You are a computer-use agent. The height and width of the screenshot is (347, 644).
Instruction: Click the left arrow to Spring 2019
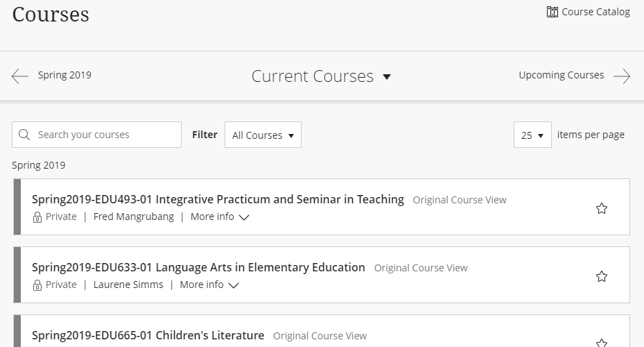[20, 76]
